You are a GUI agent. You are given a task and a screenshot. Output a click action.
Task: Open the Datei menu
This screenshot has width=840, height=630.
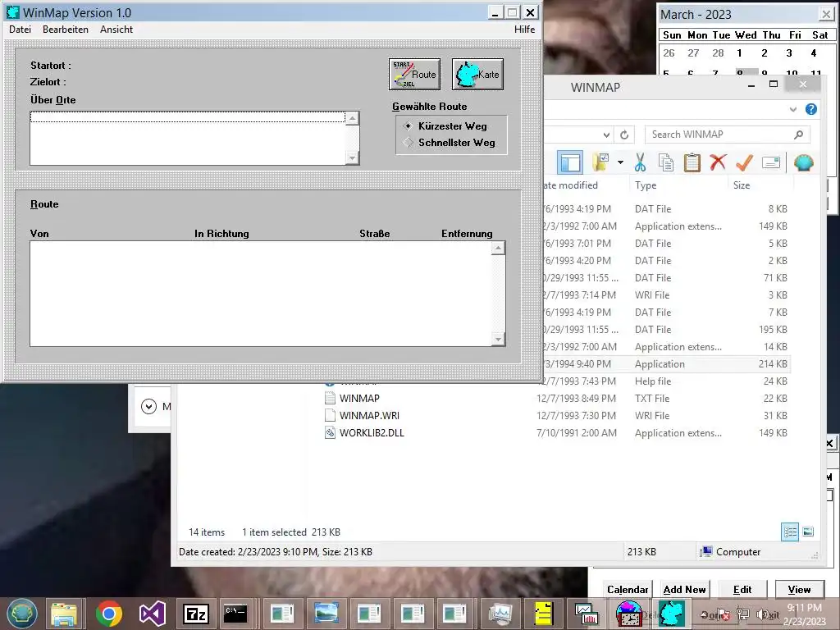coord(20,30)
